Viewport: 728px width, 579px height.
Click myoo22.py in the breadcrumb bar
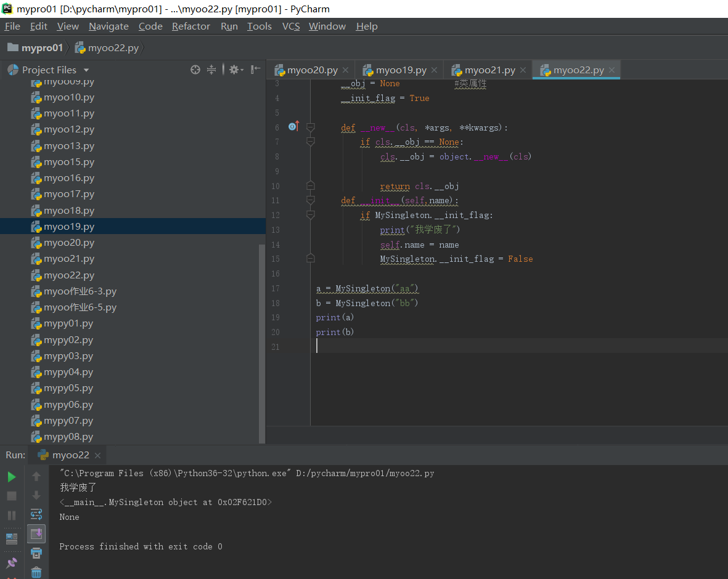tap(107, 48)
